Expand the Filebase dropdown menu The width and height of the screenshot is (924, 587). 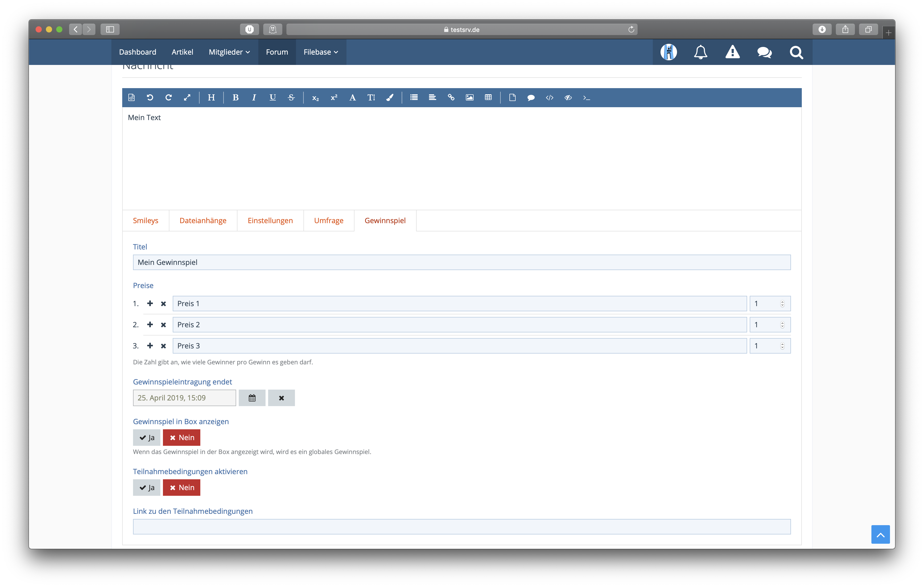click(x=321, y=52)
